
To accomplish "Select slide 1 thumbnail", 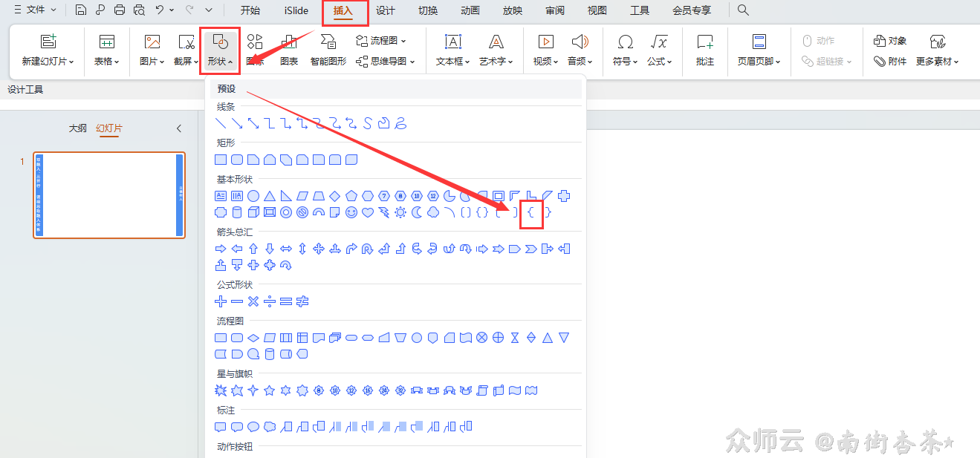I will 109,195.
